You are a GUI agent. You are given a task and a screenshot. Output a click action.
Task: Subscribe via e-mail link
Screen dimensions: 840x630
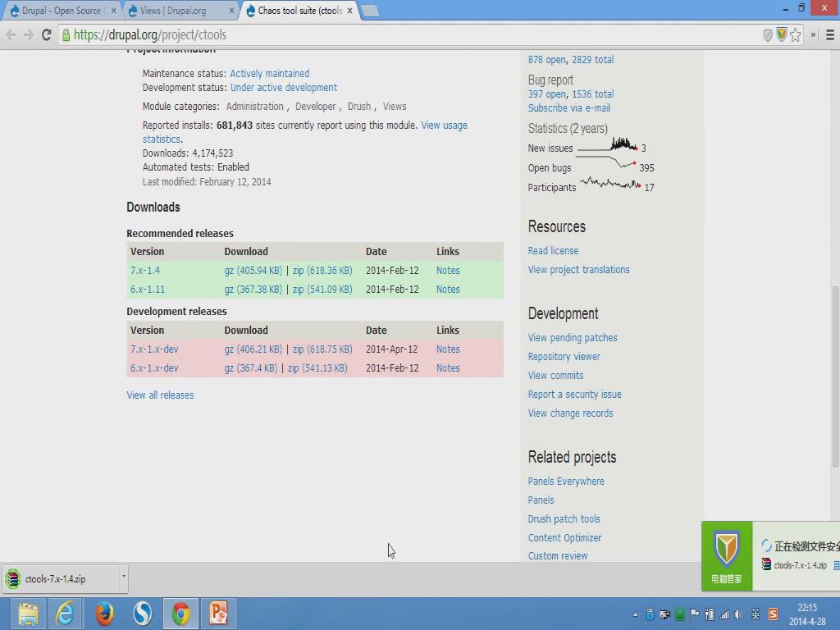tap(569, 107)
